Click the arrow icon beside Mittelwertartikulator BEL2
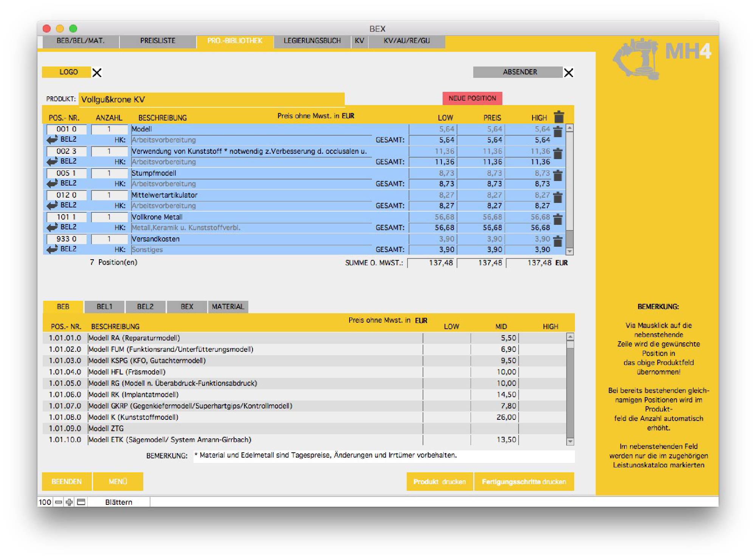This screenshot has height=560, width=756. click(52, 206)
